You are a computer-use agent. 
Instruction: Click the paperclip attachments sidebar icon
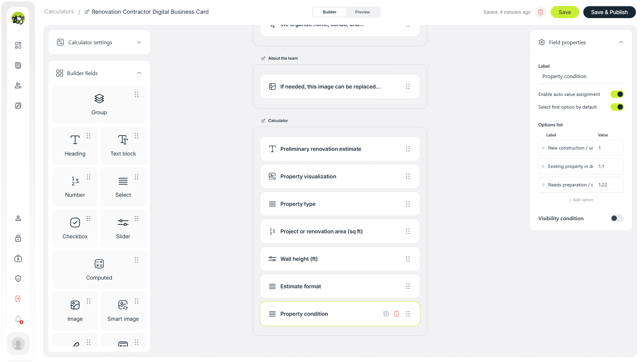coord(18,106)
